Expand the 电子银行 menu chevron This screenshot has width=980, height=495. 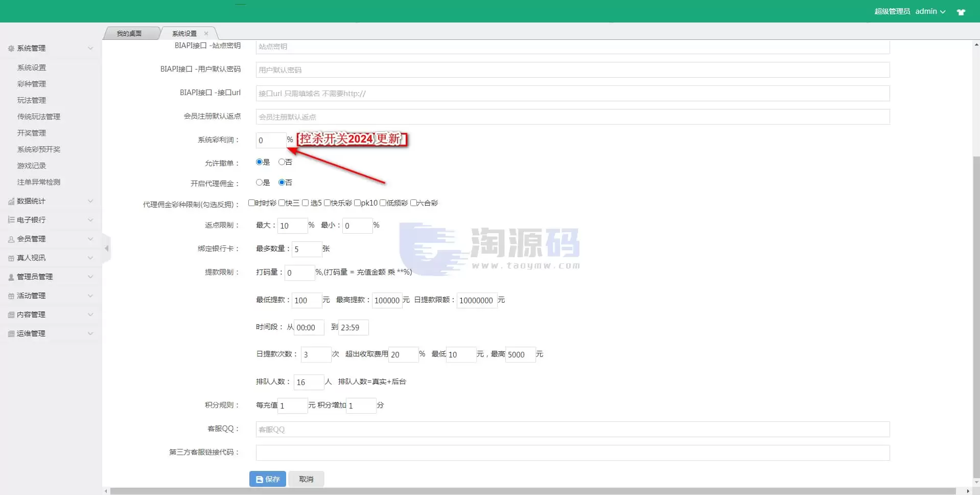pos(90,220)
